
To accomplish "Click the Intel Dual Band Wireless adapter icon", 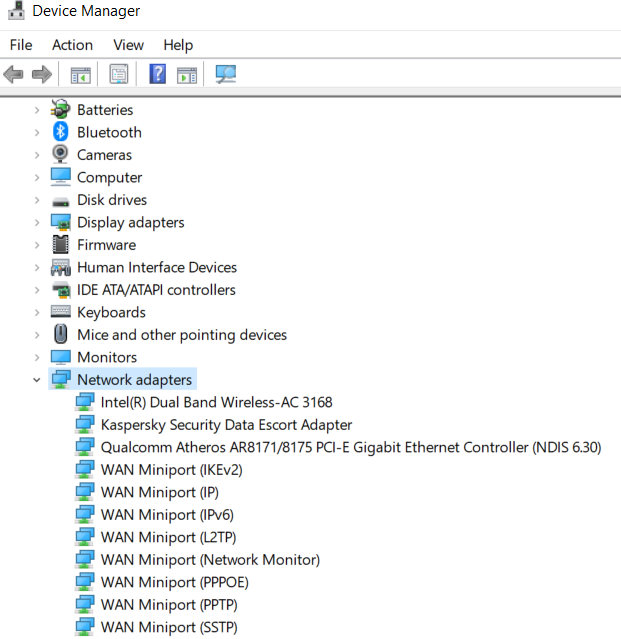I will (x=85, y=402).
